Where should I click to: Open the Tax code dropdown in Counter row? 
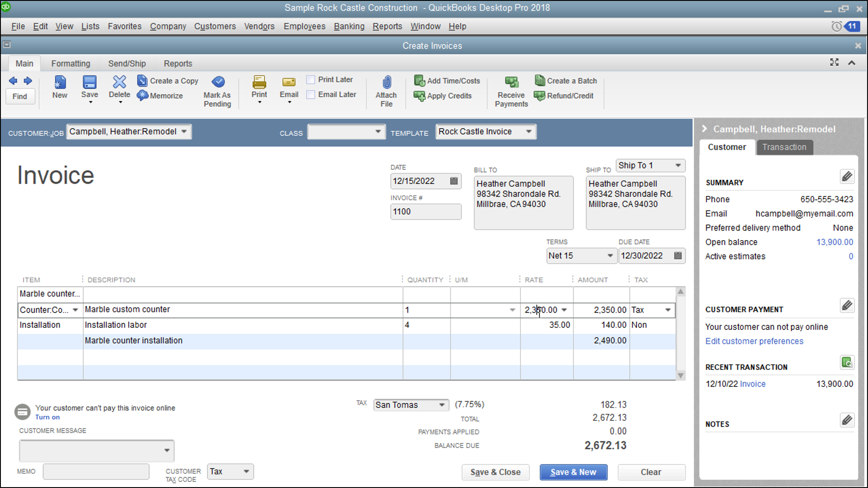click(668, 310)
